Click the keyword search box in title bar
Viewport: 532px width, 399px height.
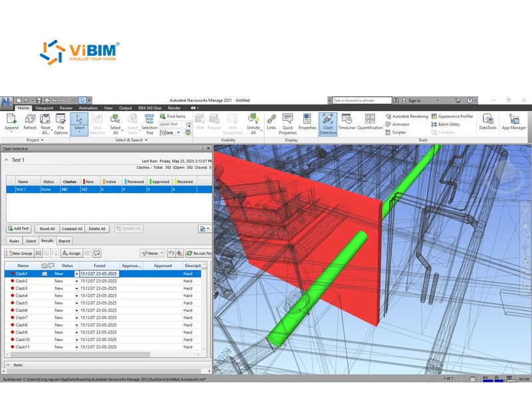click(x=362, y=100)
